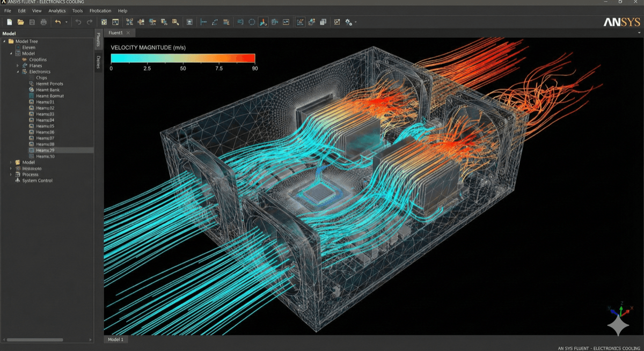Click the Save disk toolbar icon
Image resolution: width=644 pixels, height=351 pixels.
[x=32, y=22]
